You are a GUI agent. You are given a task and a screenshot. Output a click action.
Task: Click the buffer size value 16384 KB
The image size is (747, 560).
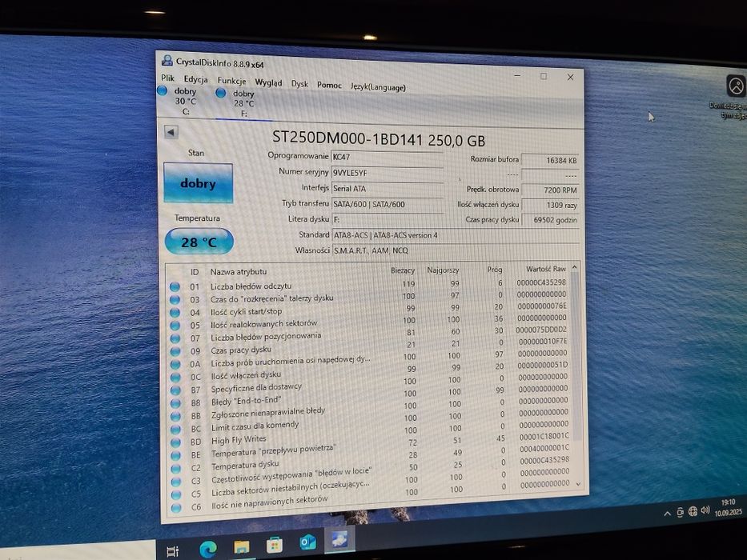(550, 160)
